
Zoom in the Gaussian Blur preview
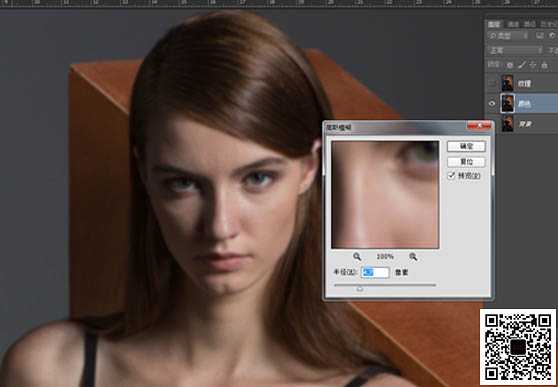413,256
